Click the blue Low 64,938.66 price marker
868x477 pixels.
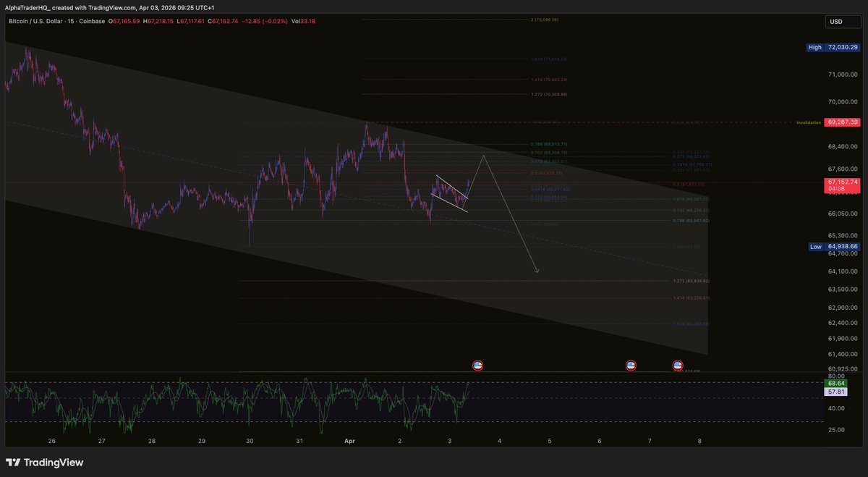pyautogui.click(x=833, y=247)
